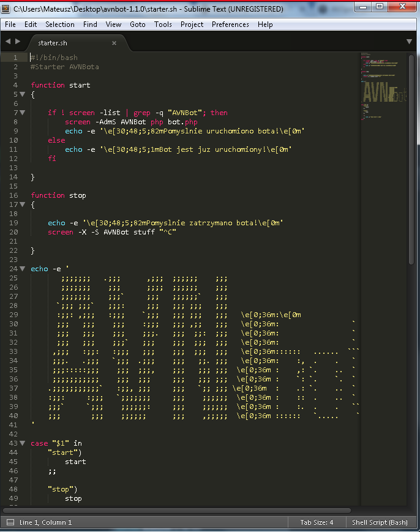The height and width of the screenshot is (532, 420).
Task: Click the 'else' keyword on line 10
Action: [56, 140]
